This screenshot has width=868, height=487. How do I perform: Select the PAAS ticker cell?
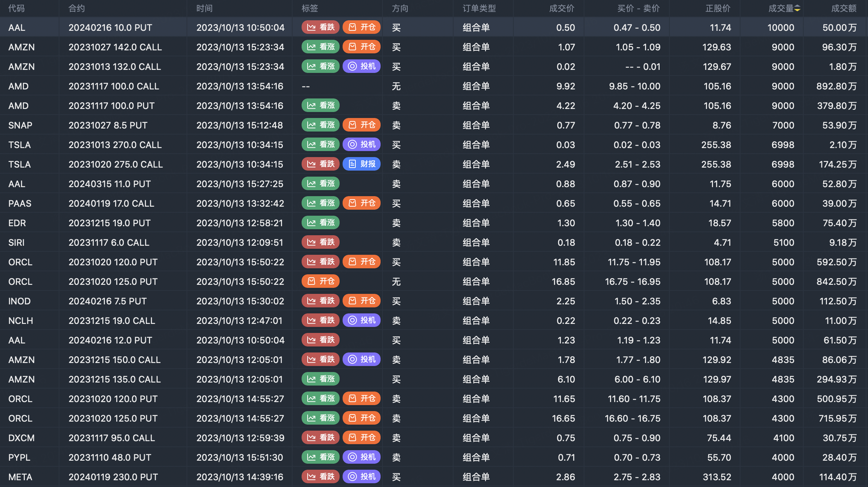[x=20, y=203]
